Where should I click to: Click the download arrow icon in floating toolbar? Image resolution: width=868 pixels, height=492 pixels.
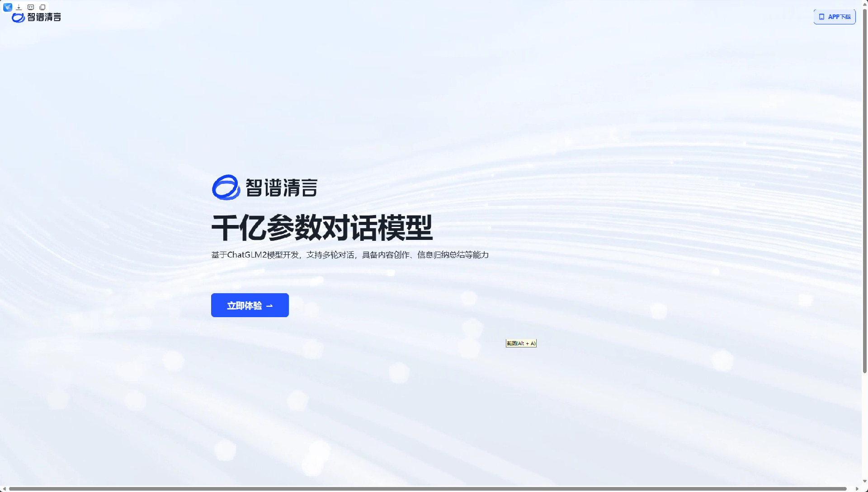coord(19,7)
